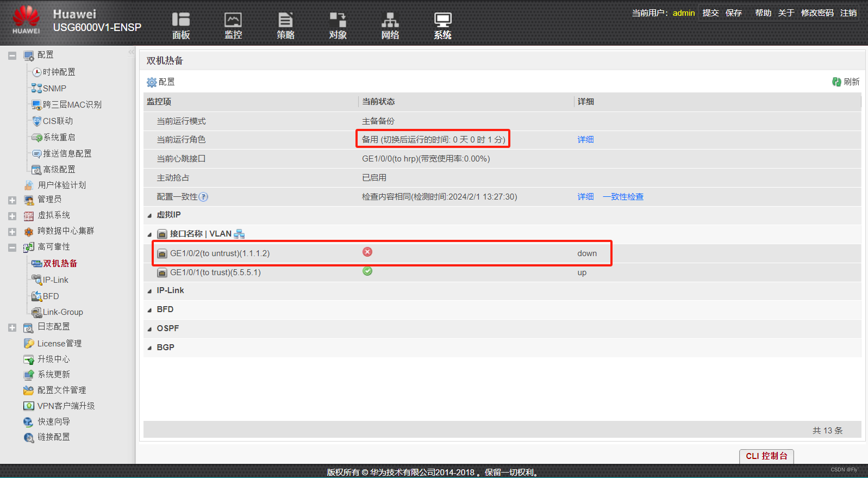Open the Link-Group tree icon

(36, 312)
